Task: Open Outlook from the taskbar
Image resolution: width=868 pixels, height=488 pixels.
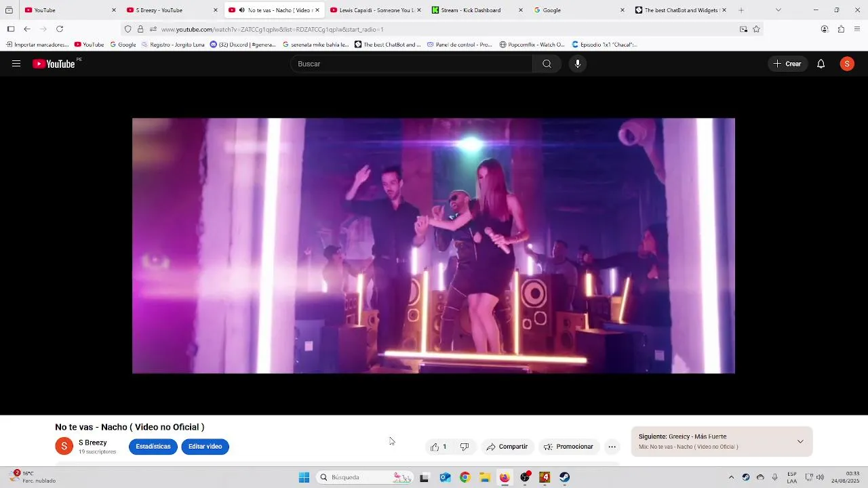Action: coord(445,477)
